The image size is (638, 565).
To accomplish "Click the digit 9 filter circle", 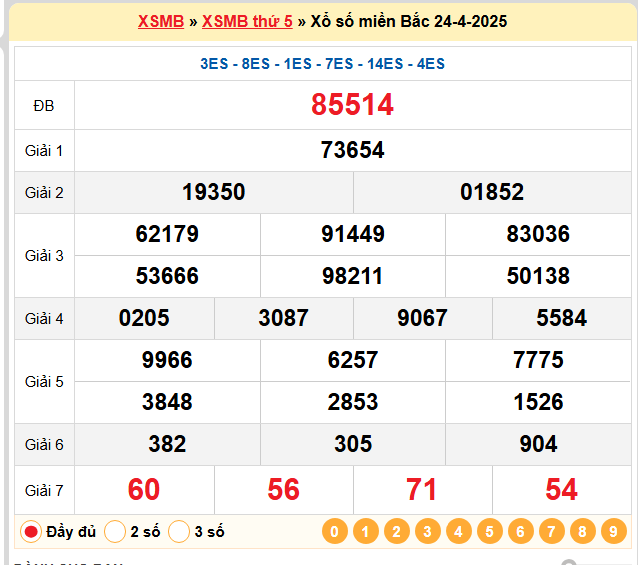I will [x=614, y=531].
